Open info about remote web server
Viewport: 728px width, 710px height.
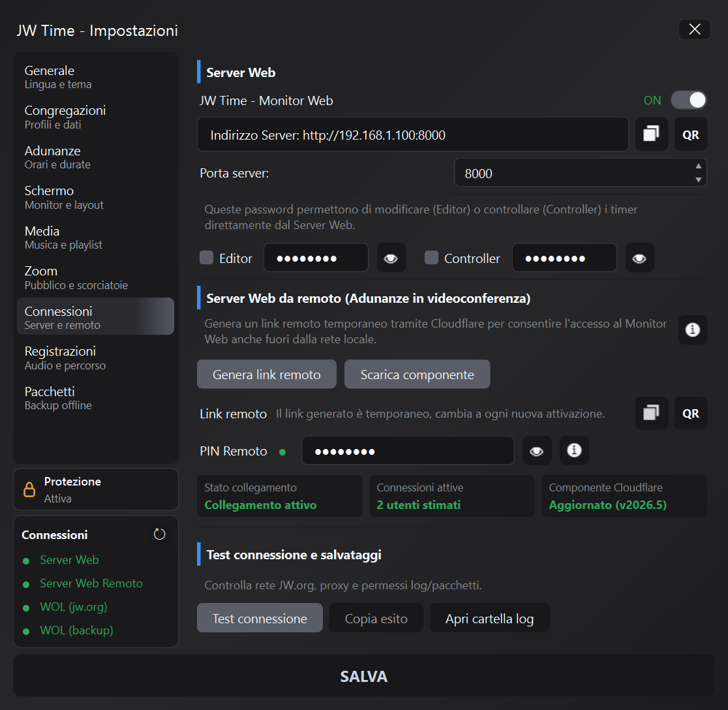coord(692,330)
